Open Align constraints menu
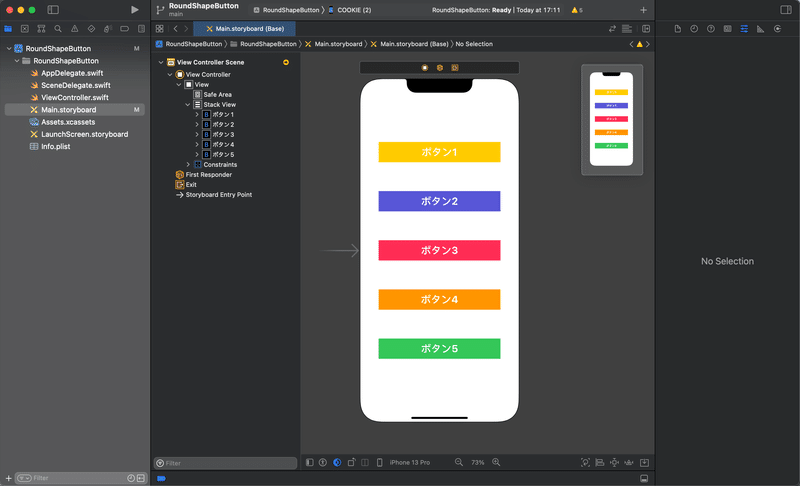800x486 pixels. 600,463
